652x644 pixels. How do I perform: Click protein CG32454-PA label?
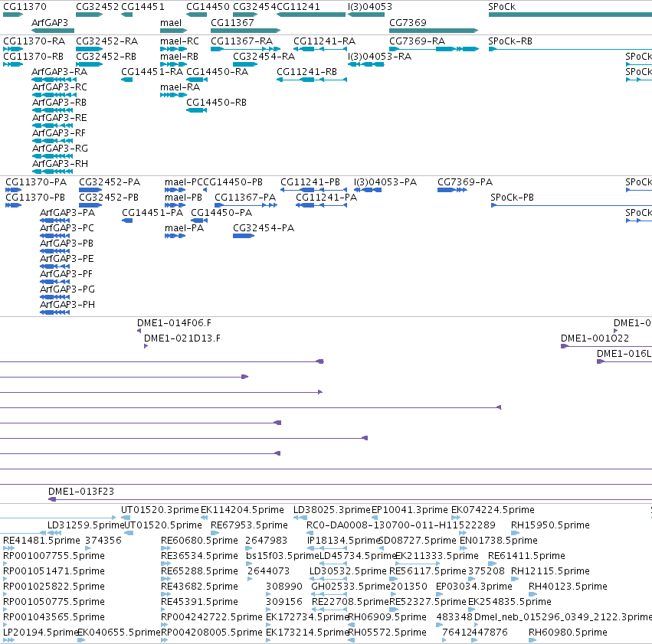point(264,227)
